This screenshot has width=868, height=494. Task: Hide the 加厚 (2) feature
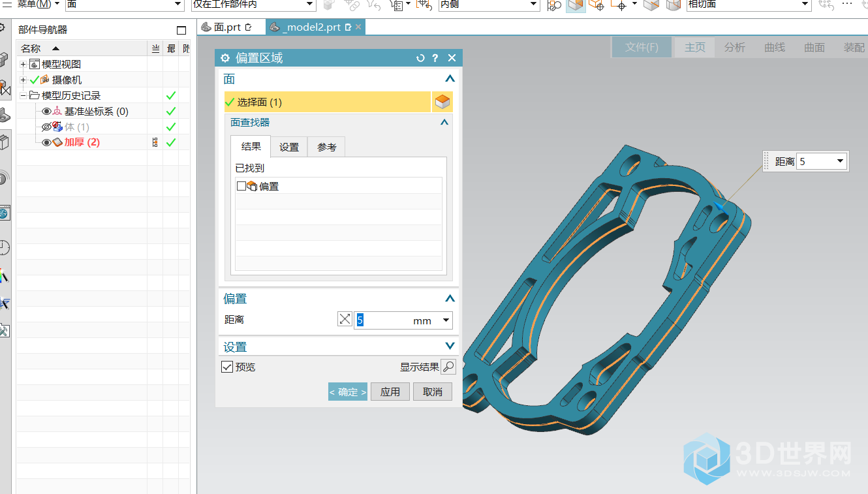click(46, 142)
